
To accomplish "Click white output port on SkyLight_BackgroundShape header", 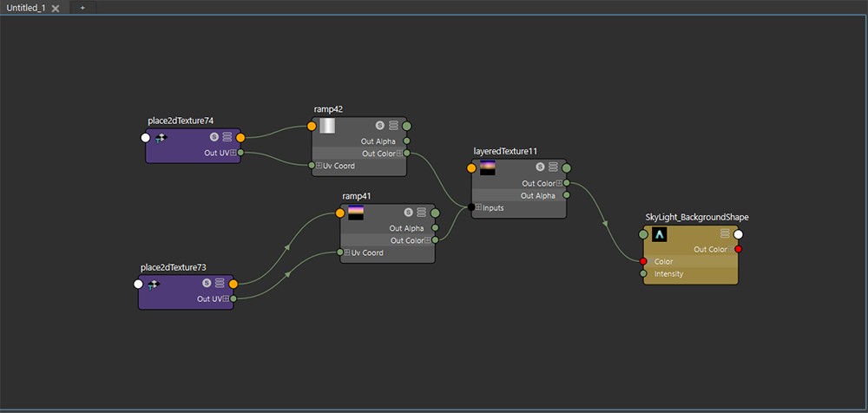I will coord(739,235).
